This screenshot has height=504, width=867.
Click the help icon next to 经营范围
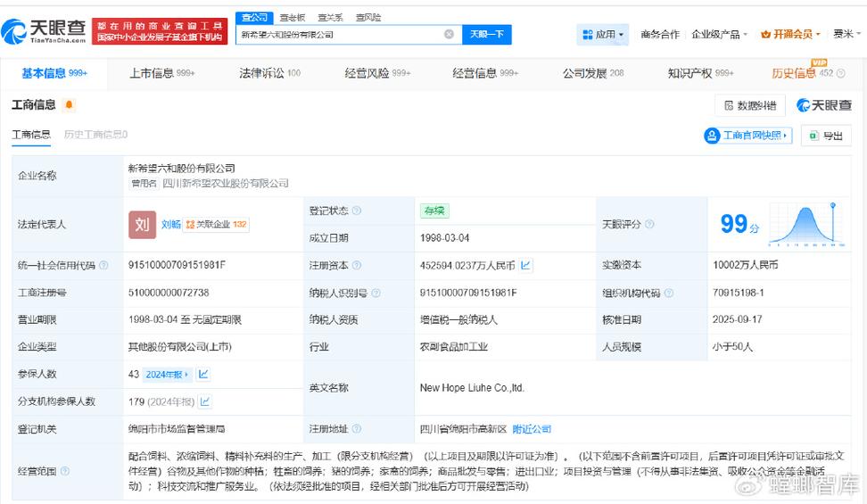click(x=65, y=471)
